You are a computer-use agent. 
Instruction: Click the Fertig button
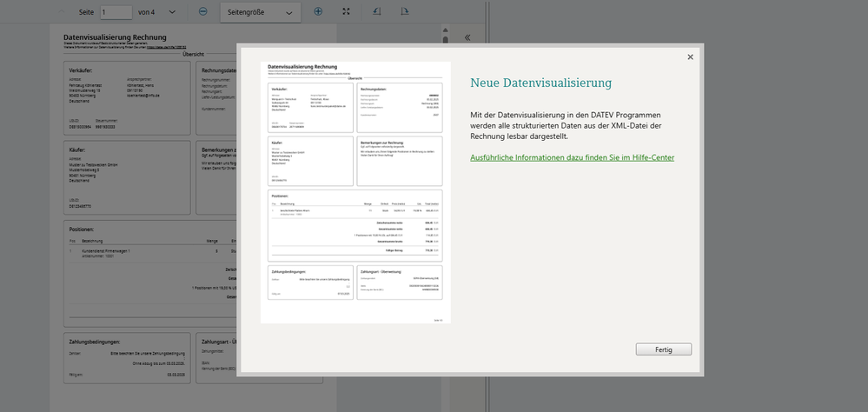tap(663, 349)
